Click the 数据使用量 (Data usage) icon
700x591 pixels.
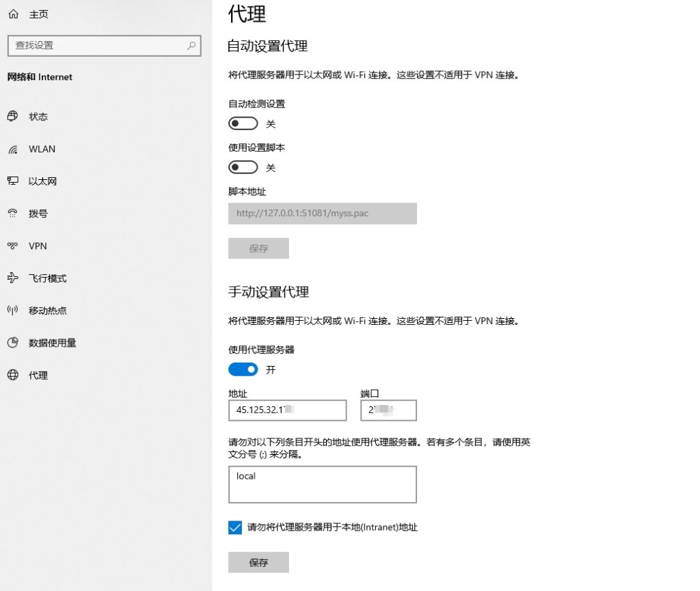(13, 343)
